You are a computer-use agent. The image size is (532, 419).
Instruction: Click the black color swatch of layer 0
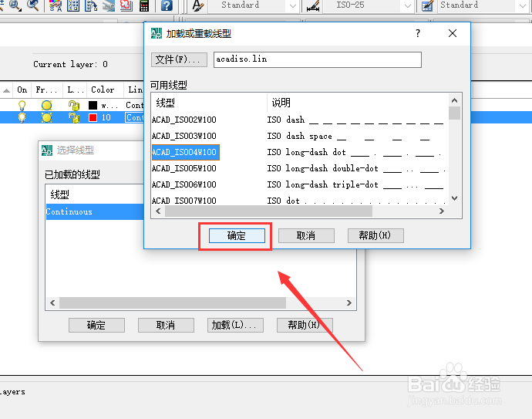coord(93,105)
